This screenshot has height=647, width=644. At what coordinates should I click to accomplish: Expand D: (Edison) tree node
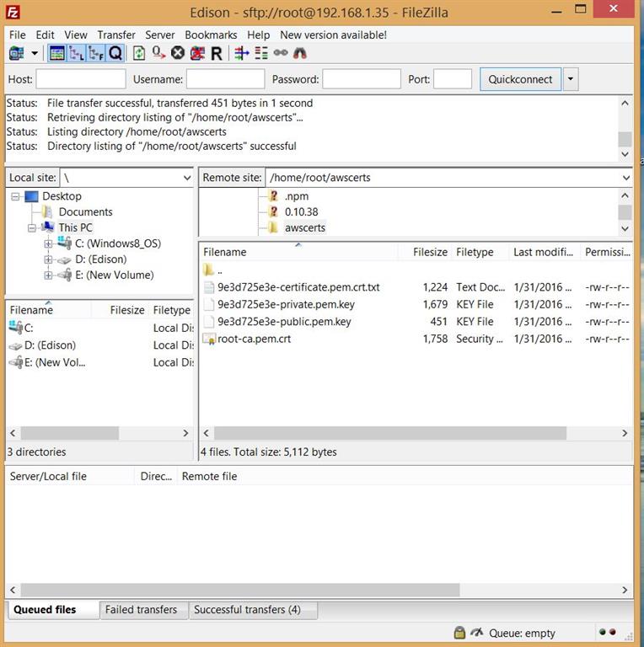coord(48,259)
